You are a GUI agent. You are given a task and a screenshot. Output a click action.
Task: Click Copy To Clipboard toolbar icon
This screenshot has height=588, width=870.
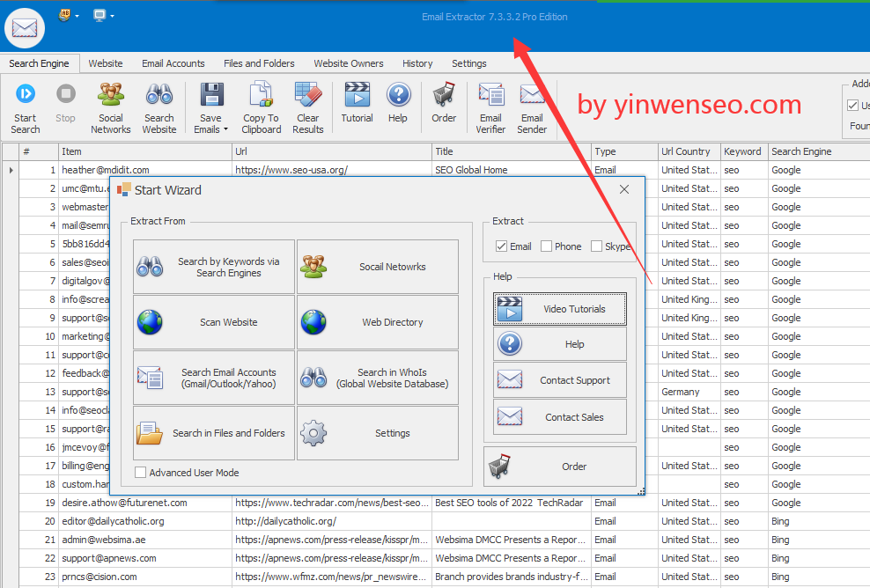pos(261,94)
